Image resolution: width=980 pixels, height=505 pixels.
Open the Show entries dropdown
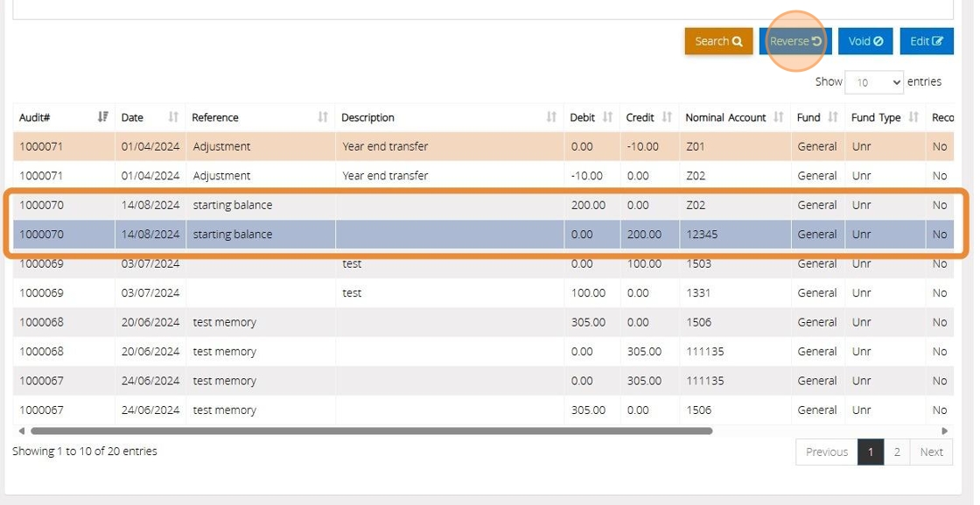(x=874, y=82)
